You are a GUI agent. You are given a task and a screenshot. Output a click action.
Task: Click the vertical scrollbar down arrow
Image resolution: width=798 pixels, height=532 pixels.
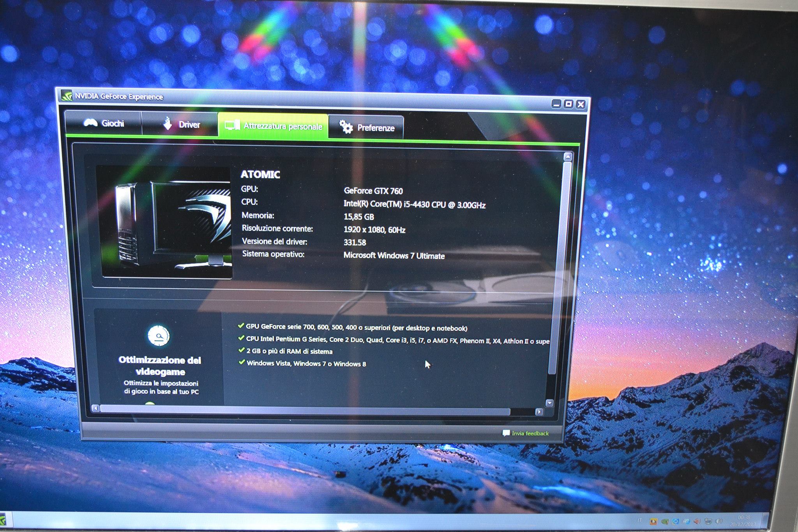pos(550,403)
